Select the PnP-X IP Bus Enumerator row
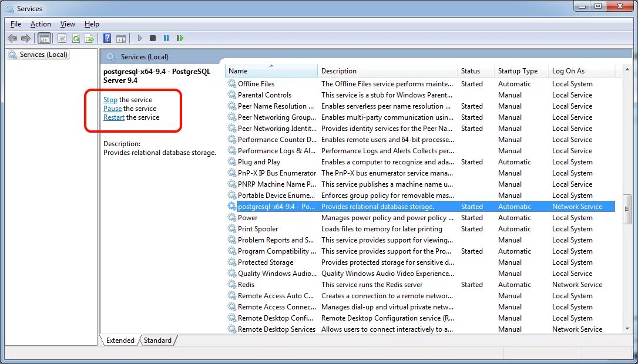This screenshot has height=364, width=638. click(x=421, y=173)
